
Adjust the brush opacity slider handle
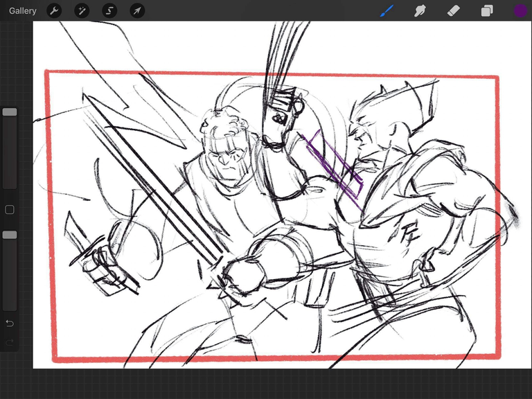[x=10, y=235]
